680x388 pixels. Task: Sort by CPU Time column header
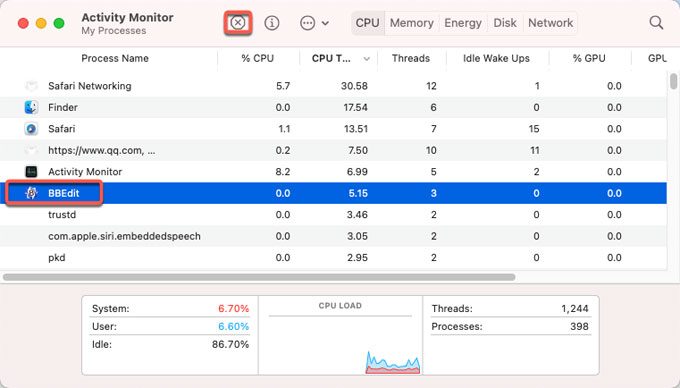point(331,58)
